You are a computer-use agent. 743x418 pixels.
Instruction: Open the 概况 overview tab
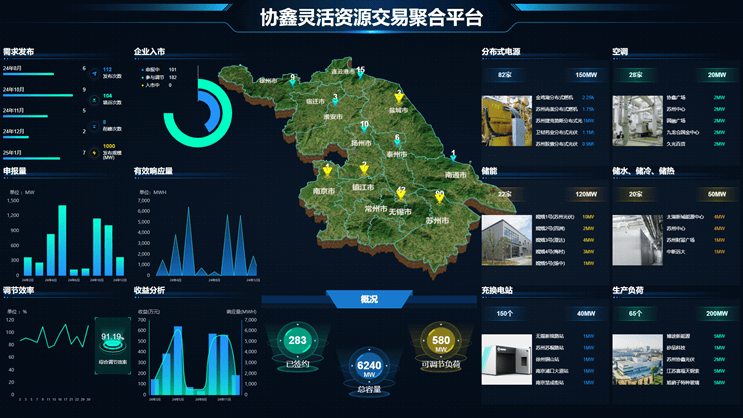coord(369,298)
